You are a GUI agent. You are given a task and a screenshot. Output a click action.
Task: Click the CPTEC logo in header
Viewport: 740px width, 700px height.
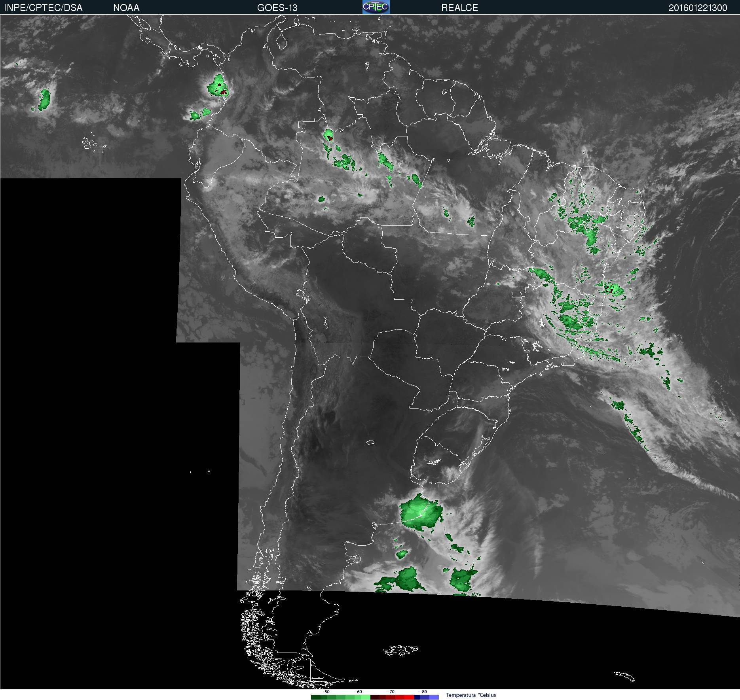click(x=376, y=7)
